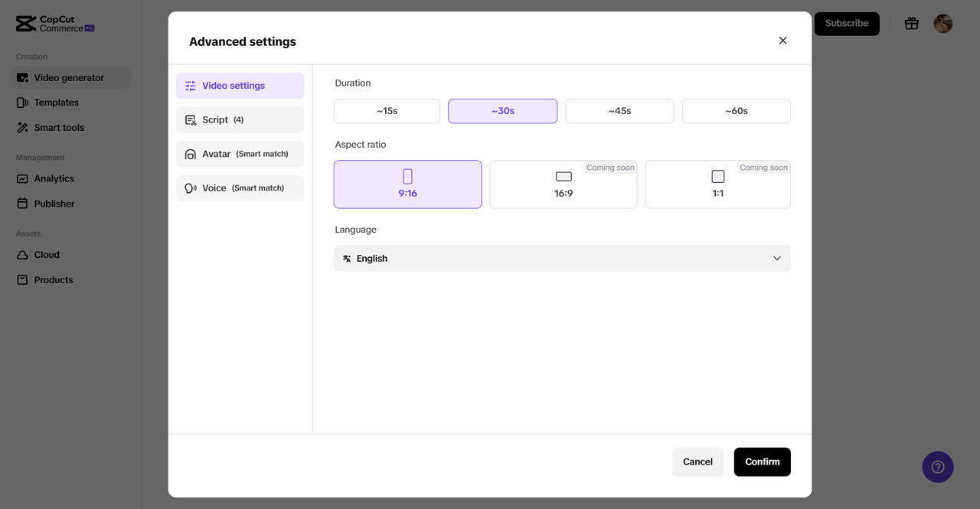
Task: Open the gift box icon
Action: 911,24
